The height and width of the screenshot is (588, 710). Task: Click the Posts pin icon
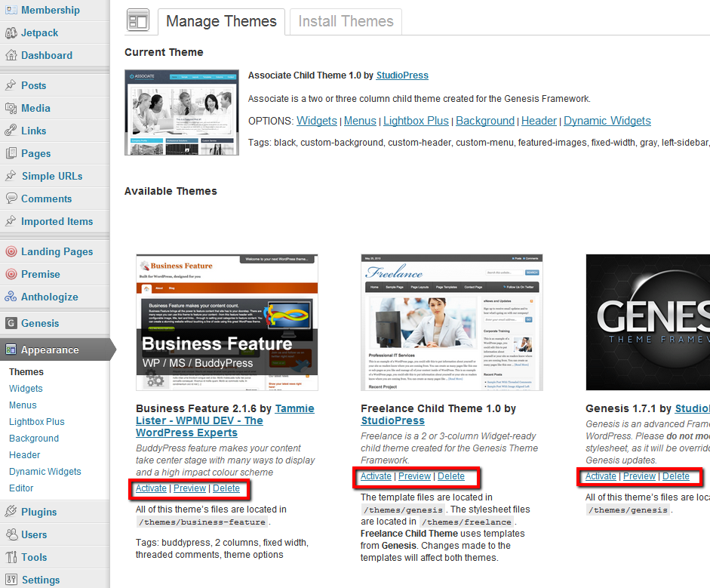pyautogui.click(x=11, y=85)
